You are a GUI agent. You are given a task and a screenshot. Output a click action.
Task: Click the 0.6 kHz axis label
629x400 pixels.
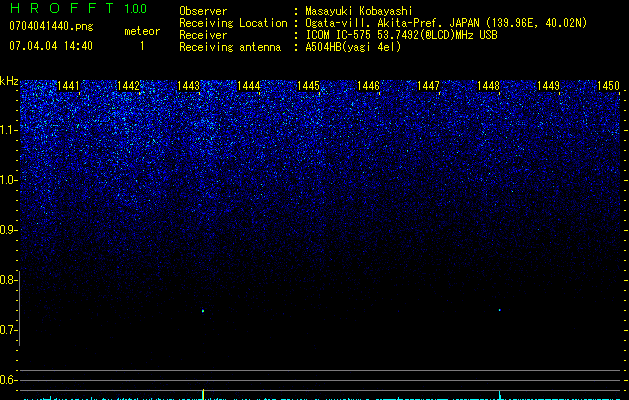(9, 380)
